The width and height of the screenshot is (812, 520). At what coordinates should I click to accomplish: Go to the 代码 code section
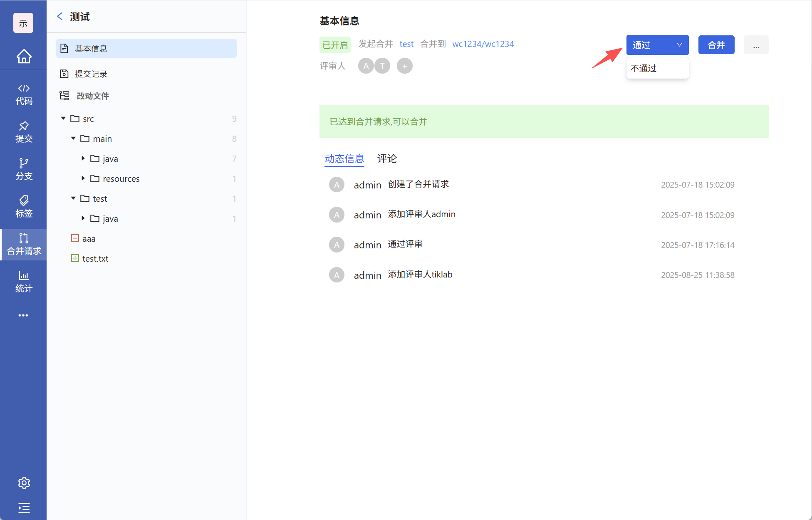click(x=24, y=95)
